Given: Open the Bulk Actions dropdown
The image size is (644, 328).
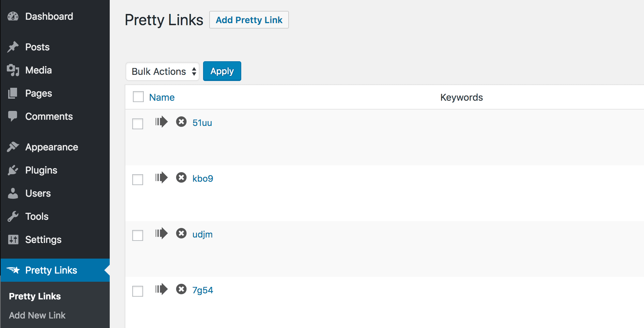Looking at the screenshot, I should coord(162,71).
